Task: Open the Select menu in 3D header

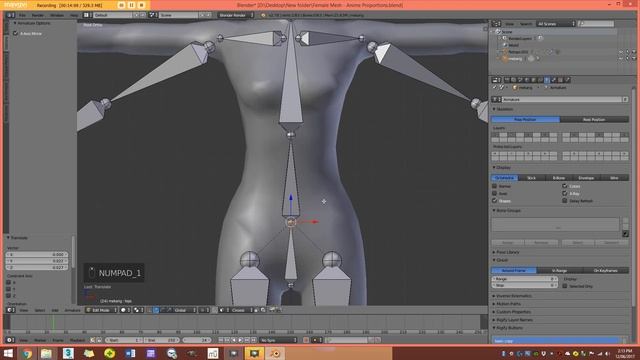Action: [x=40, y=310]
